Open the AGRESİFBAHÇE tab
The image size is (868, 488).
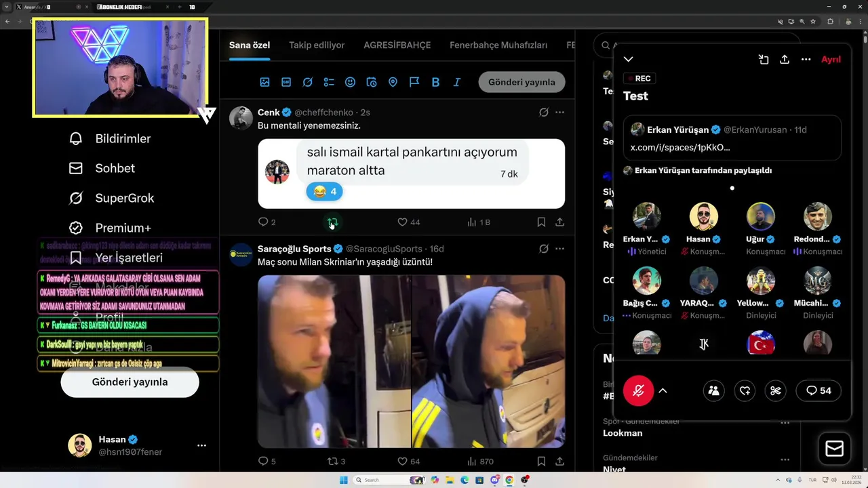point(397,45)
